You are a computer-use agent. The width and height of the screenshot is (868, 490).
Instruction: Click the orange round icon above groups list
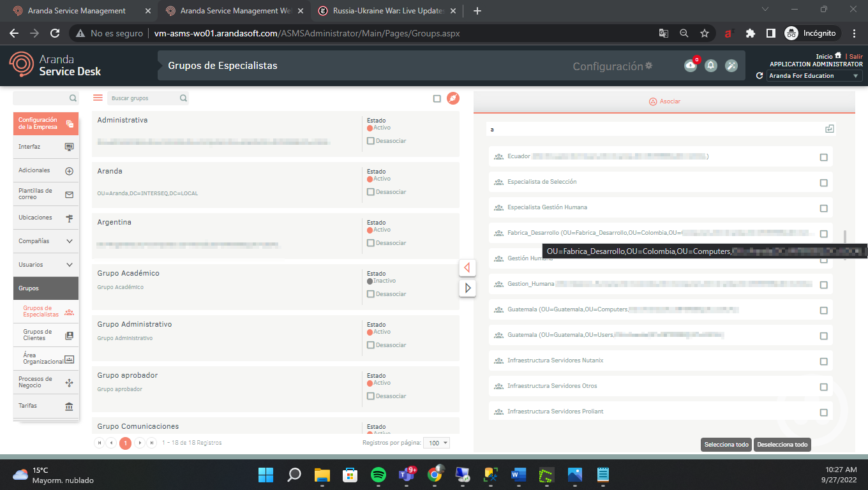click(453, 98)
